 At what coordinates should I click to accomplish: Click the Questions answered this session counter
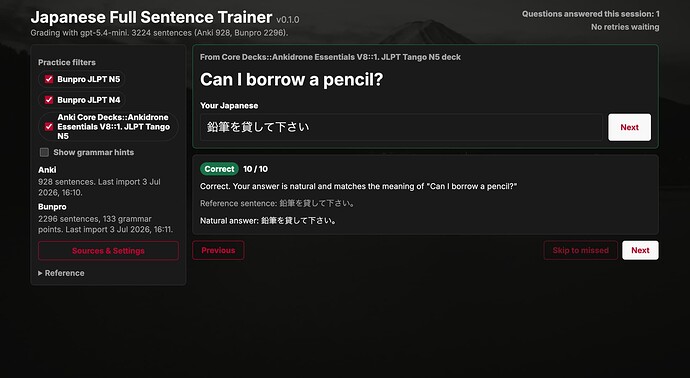[591, 14]
